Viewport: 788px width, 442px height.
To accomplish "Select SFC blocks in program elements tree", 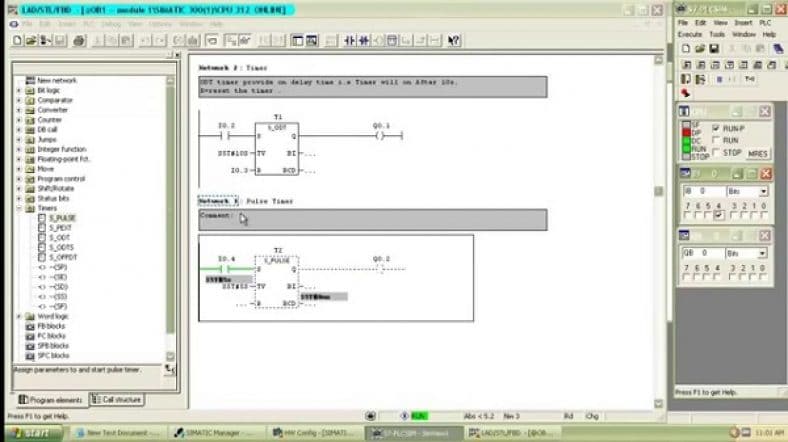I will [x=53, y=356].
